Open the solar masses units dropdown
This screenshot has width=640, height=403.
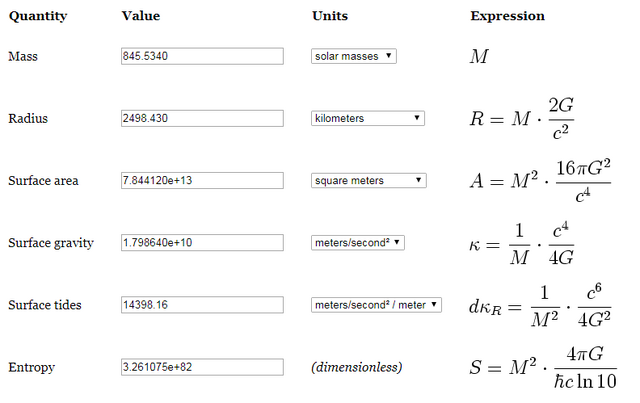(x=353, y=56)
